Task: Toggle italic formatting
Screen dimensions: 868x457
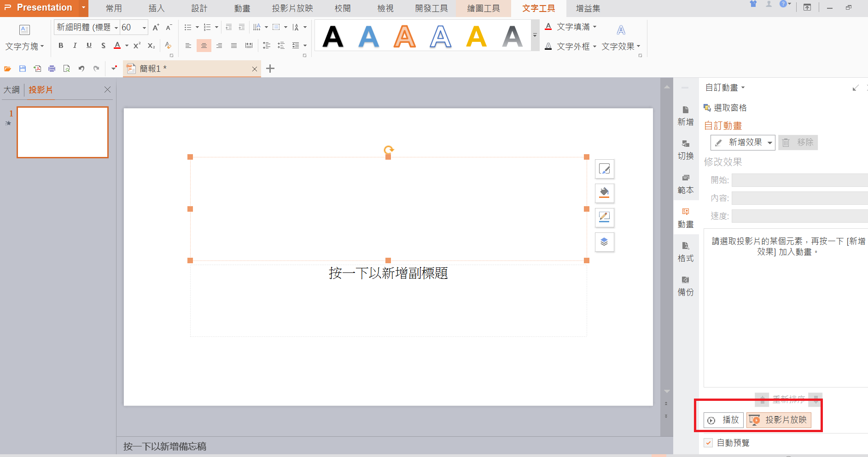Action: click(x=75, y=46)
